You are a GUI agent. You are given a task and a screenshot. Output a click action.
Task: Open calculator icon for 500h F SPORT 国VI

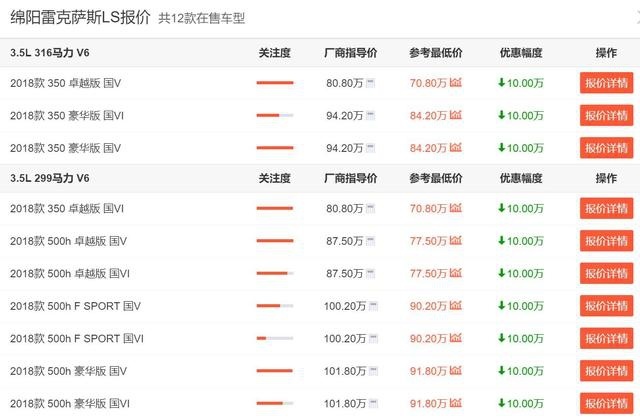(x=373, y=338)
